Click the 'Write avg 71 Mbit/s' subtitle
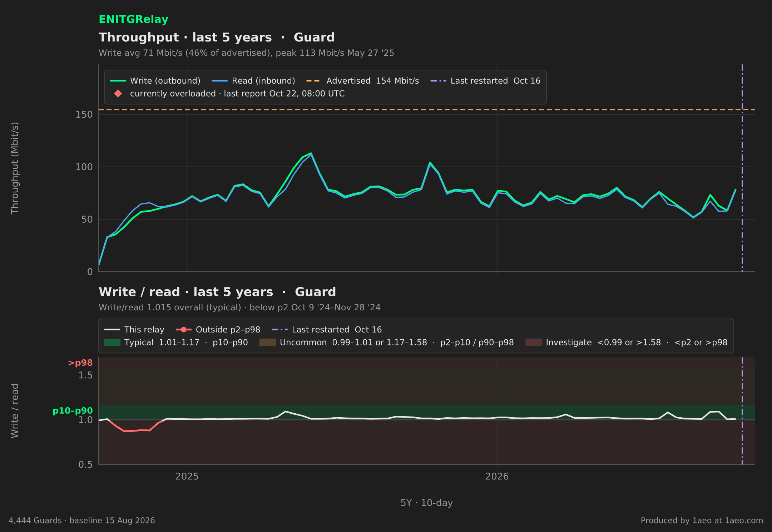The height and width of the screenshot is (532, 772). point(246,53)
